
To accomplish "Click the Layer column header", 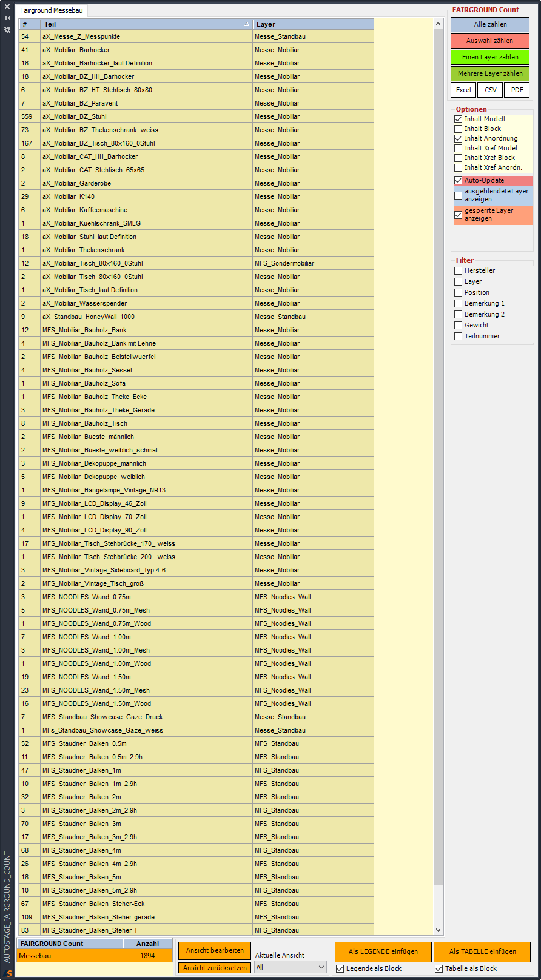I will 312,24.
